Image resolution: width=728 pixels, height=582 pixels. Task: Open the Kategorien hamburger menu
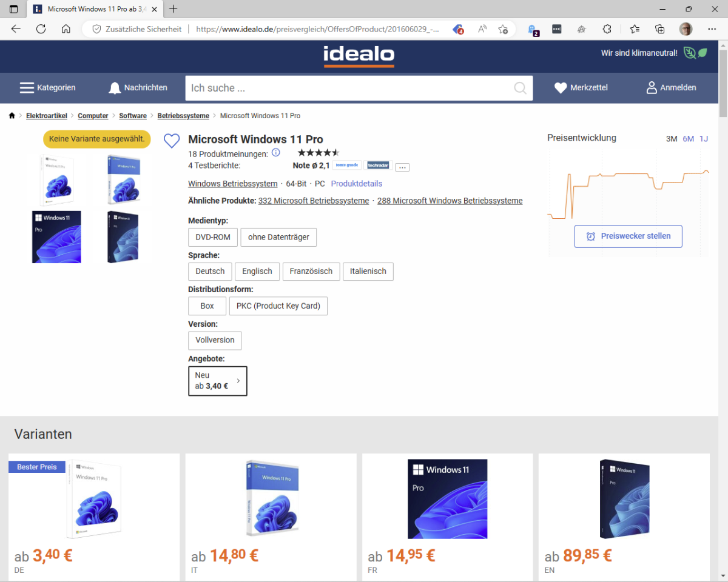[47, 88]
